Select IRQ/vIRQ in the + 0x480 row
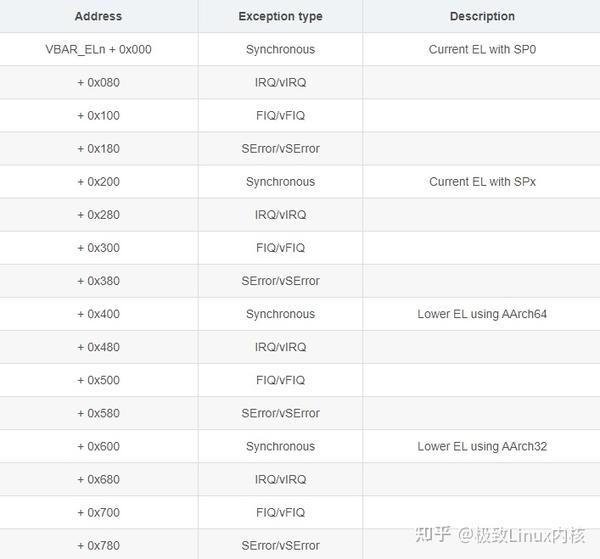 (x=280, y=346)
